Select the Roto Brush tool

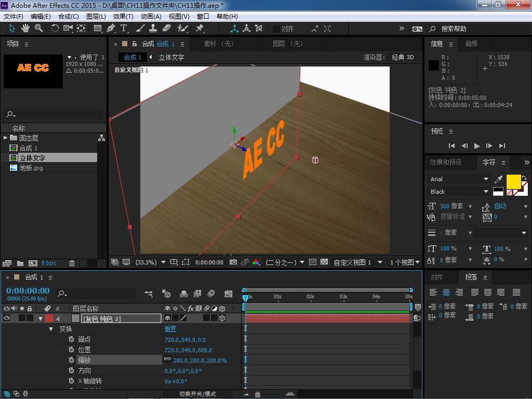coord(182,29)
